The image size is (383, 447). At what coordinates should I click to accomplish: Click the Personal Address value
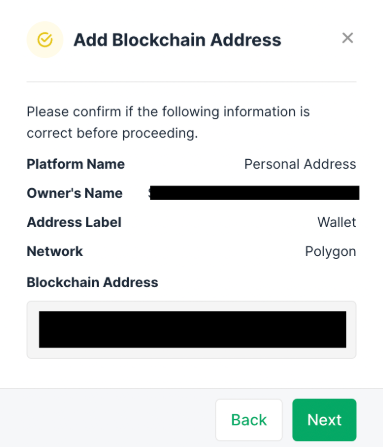[300, 164]
